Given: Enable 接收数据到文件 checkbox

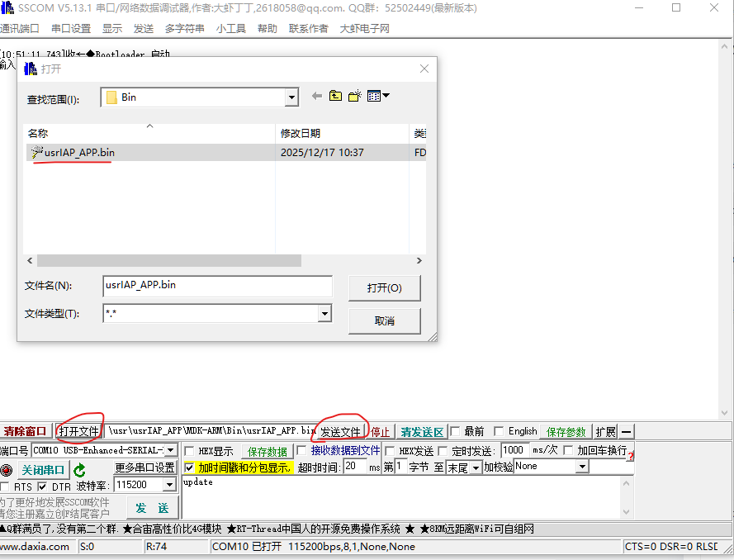Looking at the screenshot, I should pyautogui.click(x=302, y=450).
